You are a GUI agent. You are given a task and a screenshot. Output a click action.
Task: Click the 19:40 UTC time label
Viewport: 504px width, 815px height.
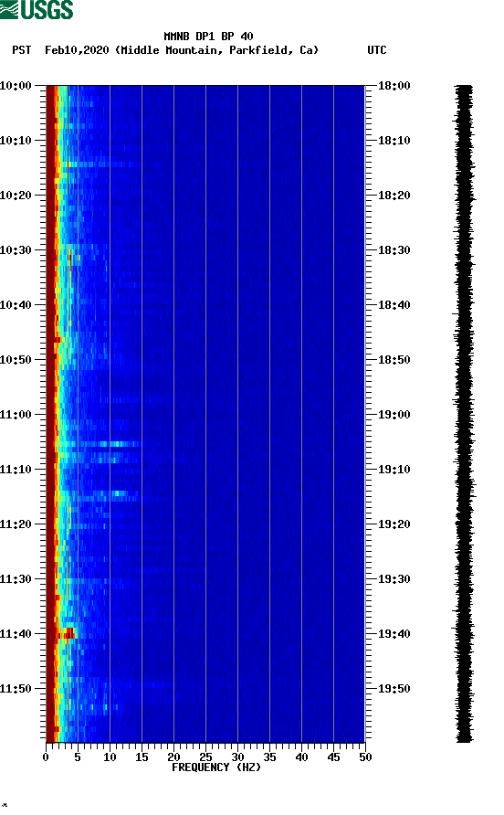(x=394, y=634)
